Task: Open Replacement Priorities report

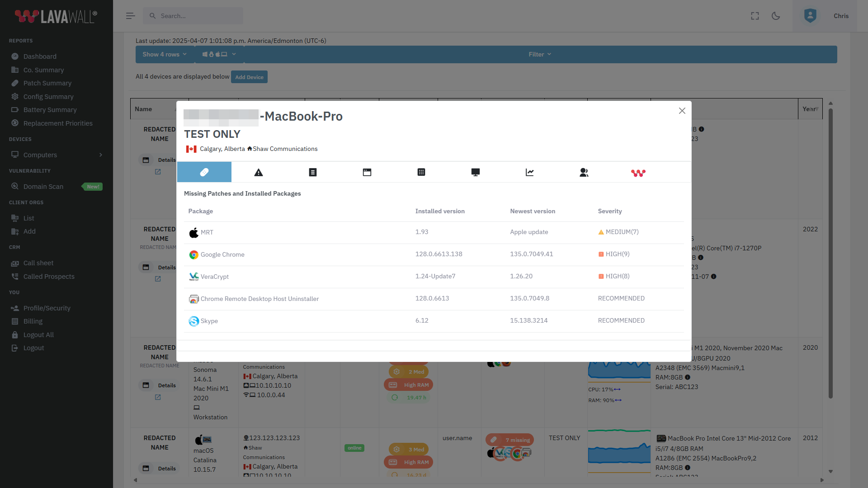Action: click(x=58, y=123)
